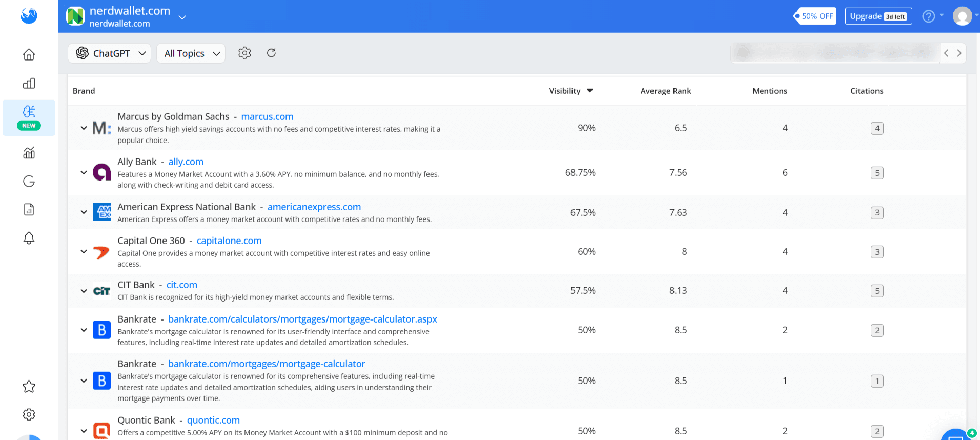Open the bar chart analytics sidebar icon

pos(29,83)
